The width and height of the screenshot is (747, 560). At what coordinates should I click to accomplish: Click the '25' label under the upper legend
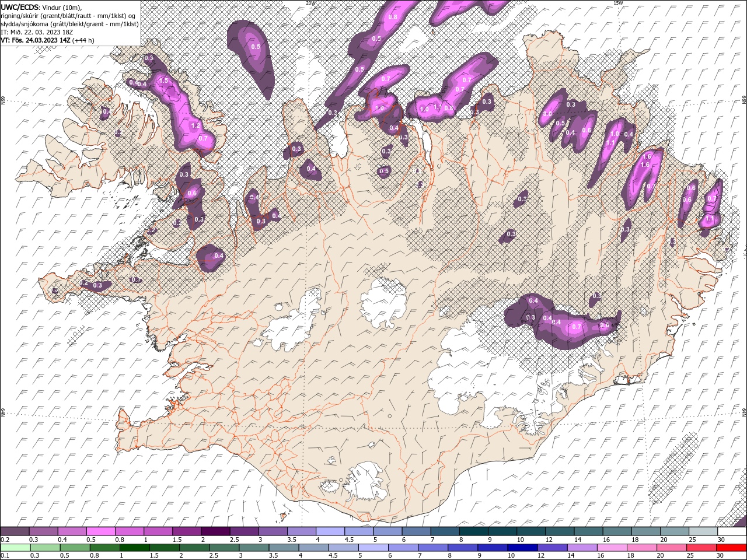coord(692,540)
